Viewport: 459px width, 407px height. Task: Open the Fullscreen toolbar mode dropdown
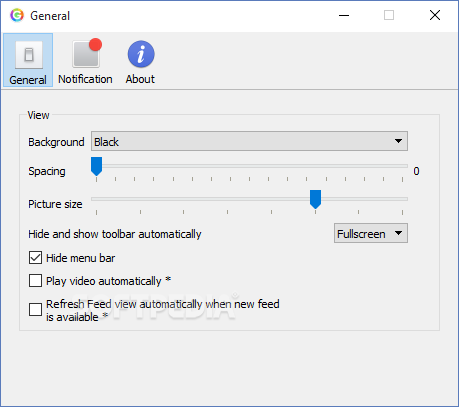coord(371,233)
